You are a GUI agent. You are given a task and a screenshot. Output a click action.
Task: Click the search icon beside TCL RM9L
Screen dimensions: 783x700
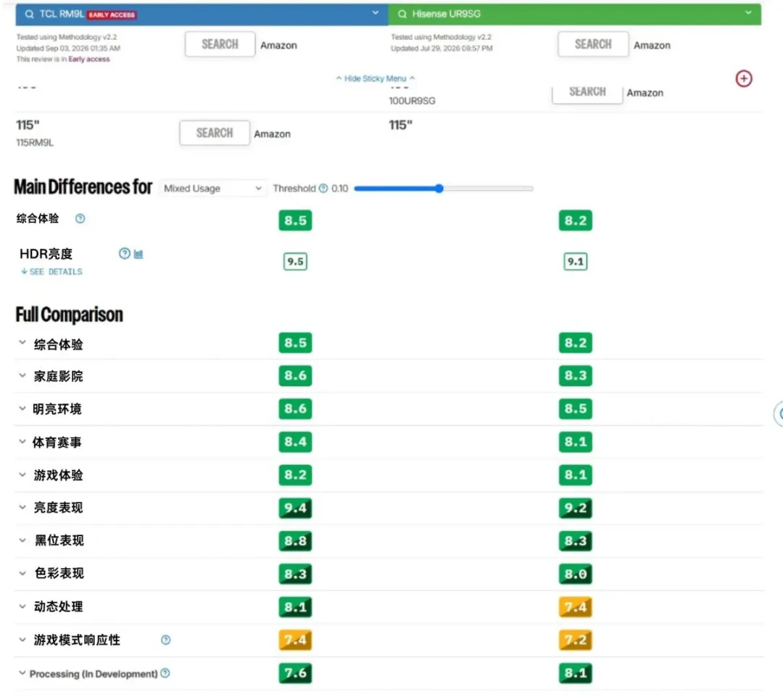30,14
